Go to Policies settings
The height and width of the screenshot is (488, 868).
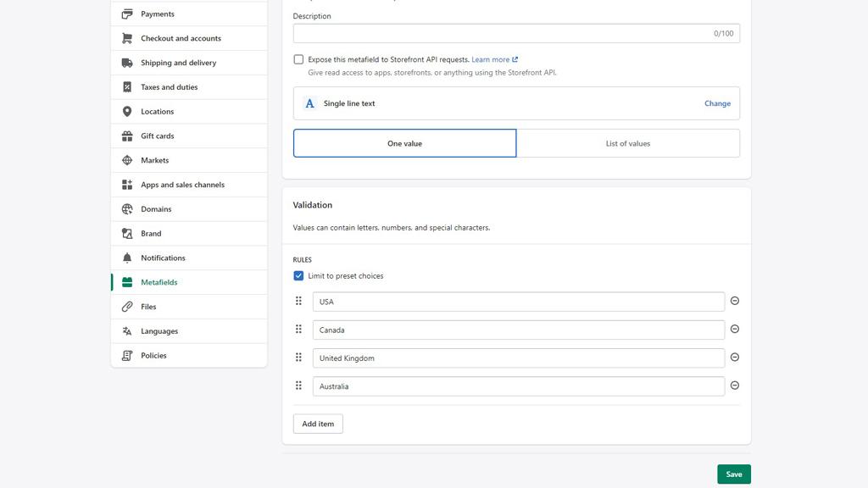(x=153, y=356)
